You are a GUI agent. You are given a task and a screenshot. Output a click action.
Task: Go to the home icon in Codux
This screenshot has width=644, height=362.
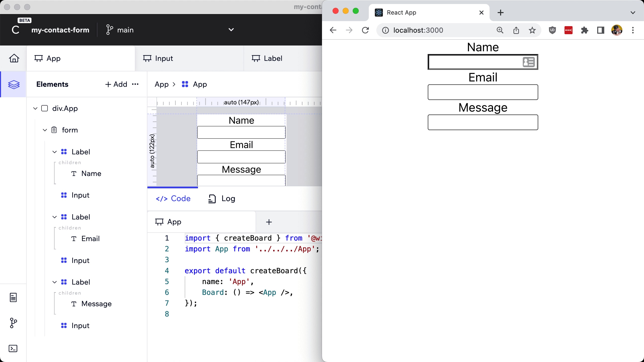coord(14,58)
